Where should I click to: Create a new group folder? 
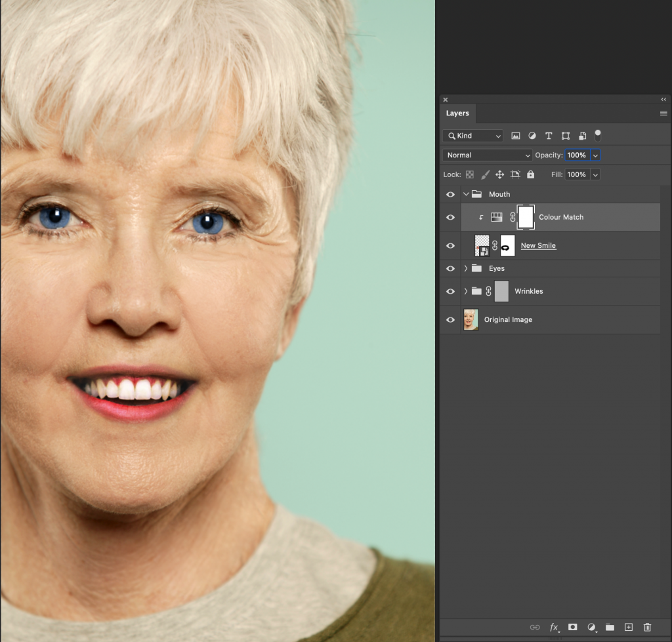coord(610,628)
